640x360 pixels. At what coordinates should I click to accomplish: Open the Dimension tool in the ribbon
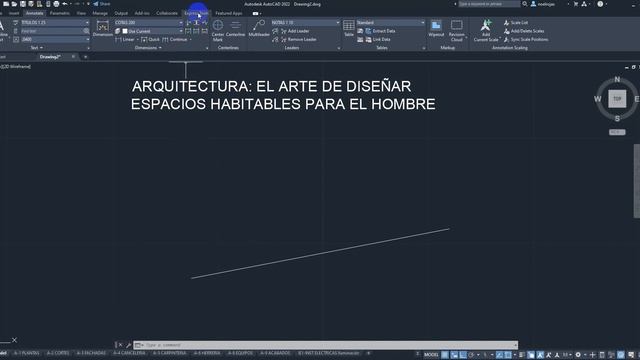tap(102, 29)
